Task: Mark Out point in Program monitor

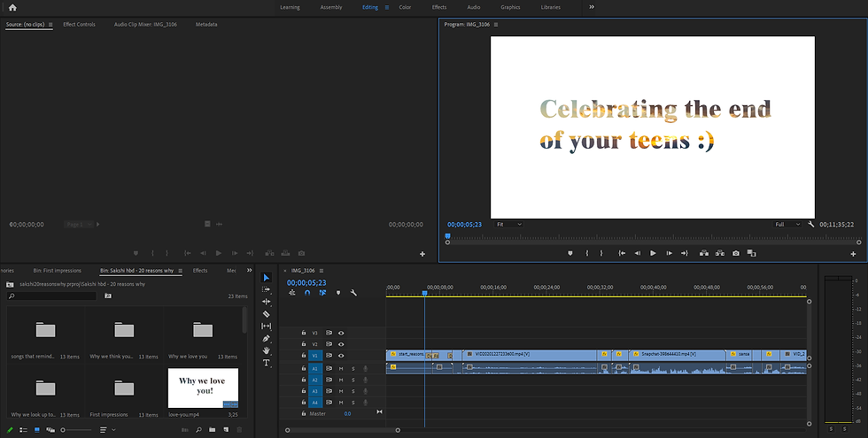Action: 601,253
